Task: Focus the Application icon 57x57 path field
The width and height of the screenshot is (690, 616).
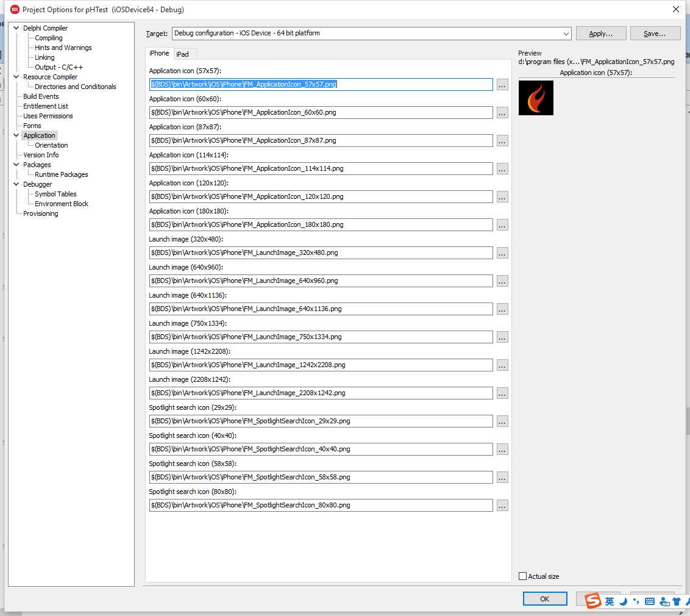Action: pos(321,85)
